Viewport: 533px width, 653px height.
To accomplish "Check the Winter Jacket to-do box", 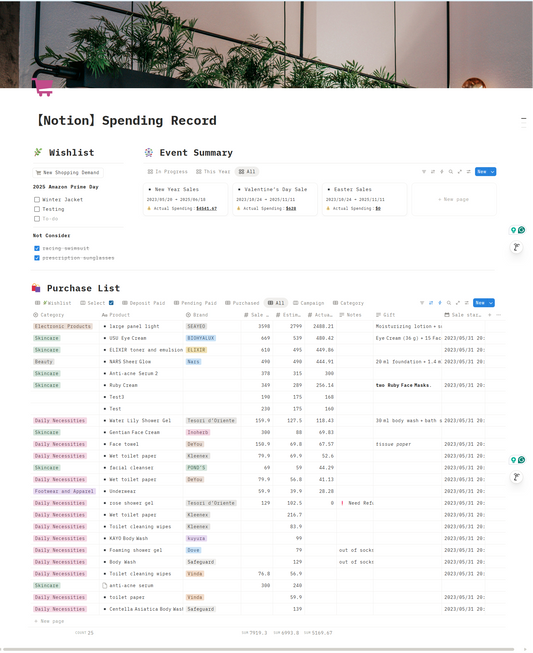I will 37,199.
